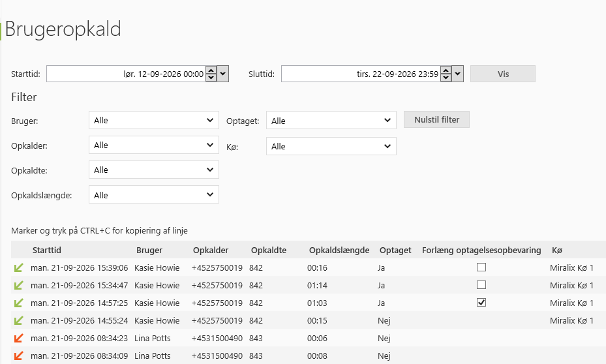Sort by the Opkalder column header
This screenshot has width=606, height=364.
(211, 250)
